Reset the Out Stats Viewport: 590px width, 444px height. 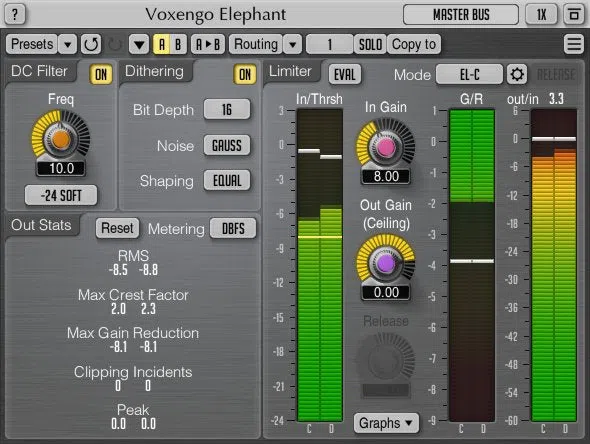pyautogui.click(x=117, y=228)
